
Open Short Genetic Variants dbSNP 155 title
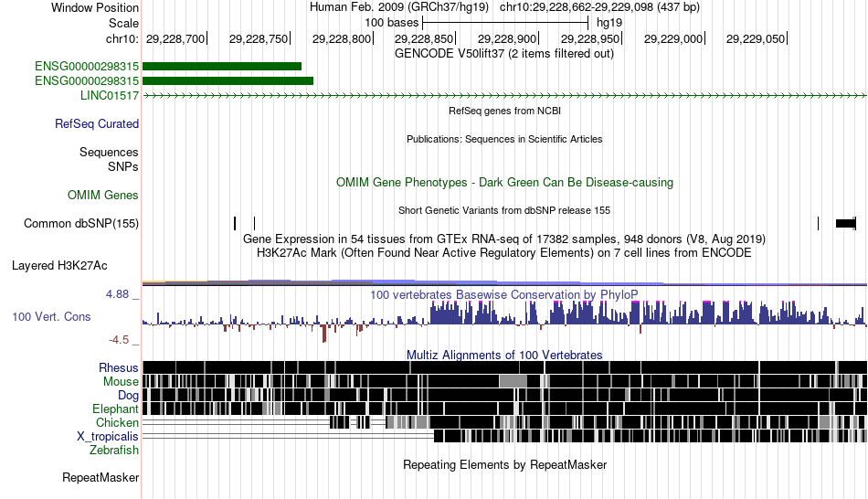504,210
